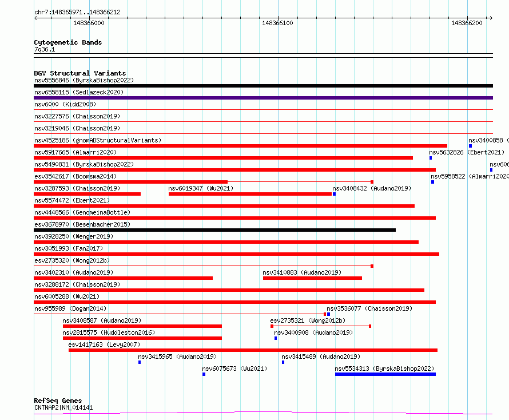This screenshot has width=509, height=420.
Task: Click nsv3408432 (Audano2019) label
Action: pyautogui.click(x=372, y=188)
